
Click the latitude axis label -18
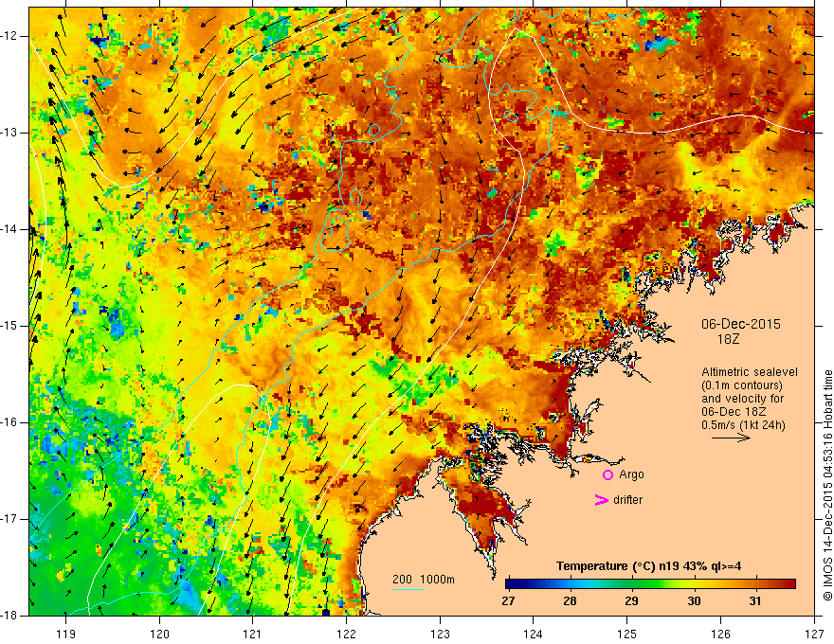click(9, 616)
